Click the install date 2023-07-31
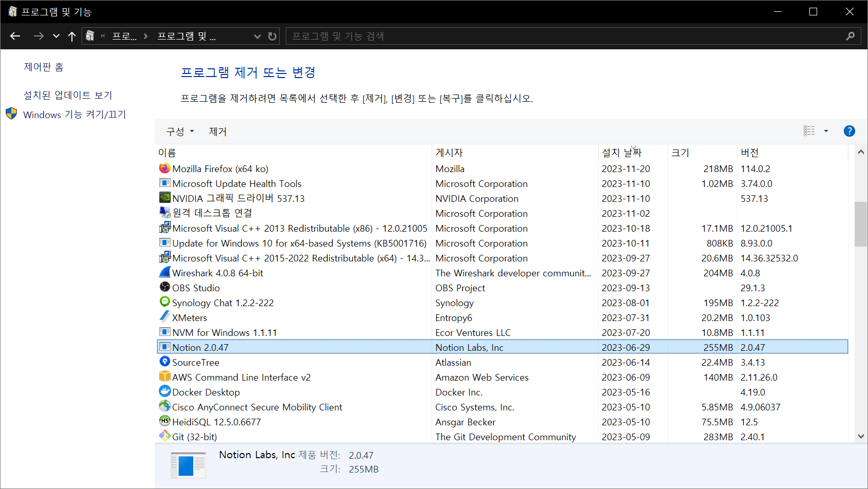The image size is (868, 489). coord(625,317)
